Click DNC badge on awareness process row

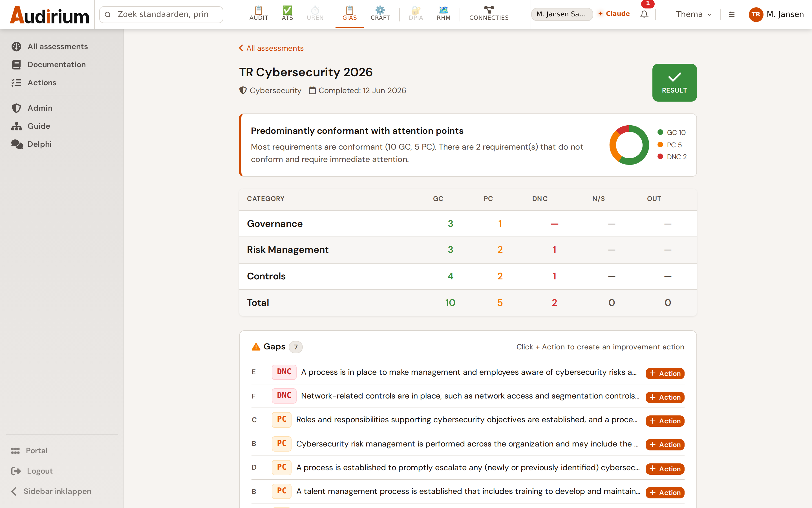click(284, 372)
